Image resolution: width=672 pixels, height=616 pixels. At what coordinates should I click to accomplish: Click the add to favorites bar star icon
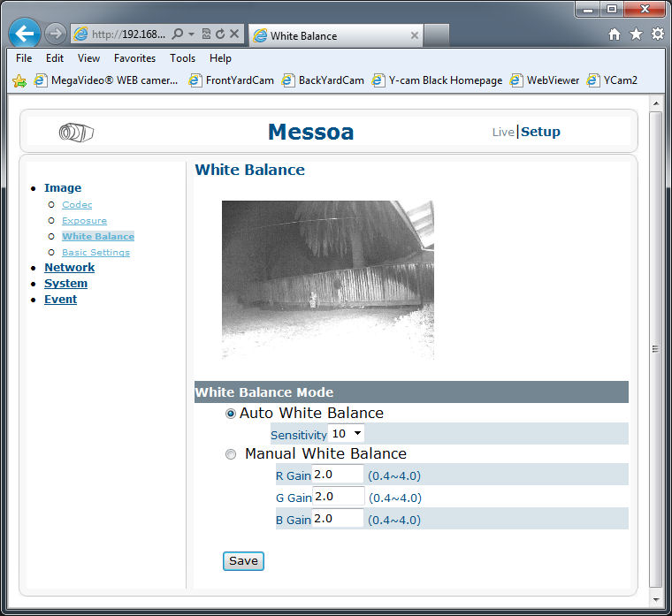tap(19, 80)
